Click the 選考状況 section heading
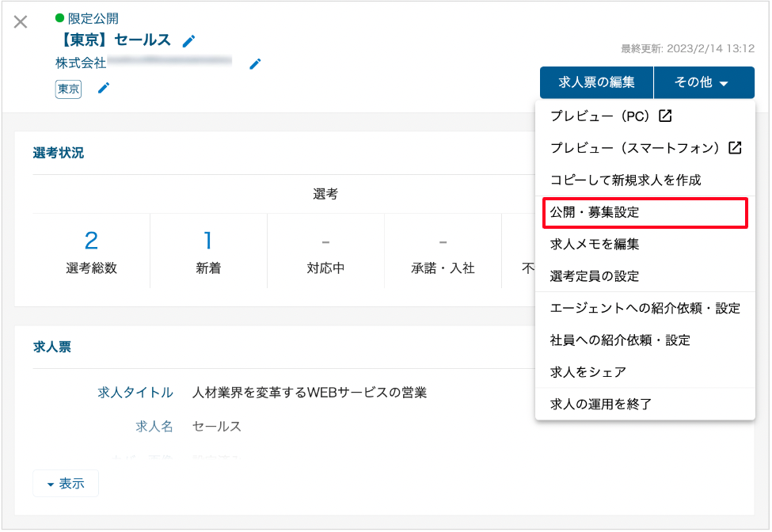 [59, 153]
